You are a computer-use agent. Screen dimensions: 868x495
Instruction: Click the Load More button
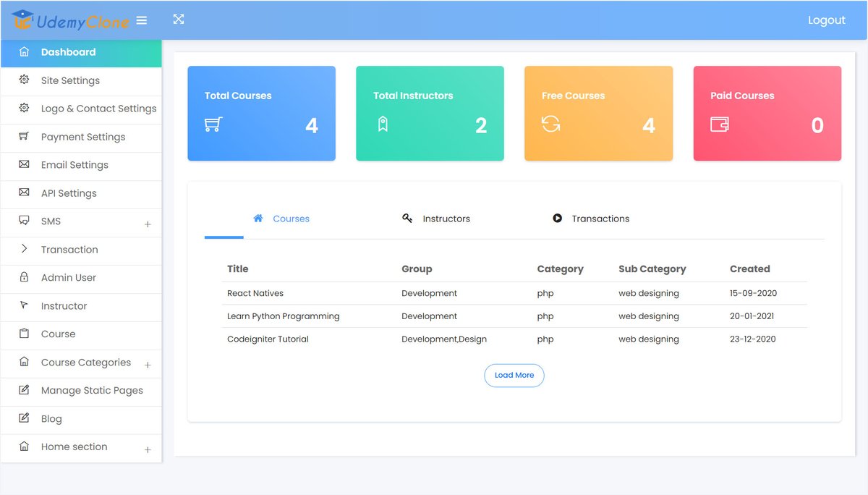(x=514, y=376)
